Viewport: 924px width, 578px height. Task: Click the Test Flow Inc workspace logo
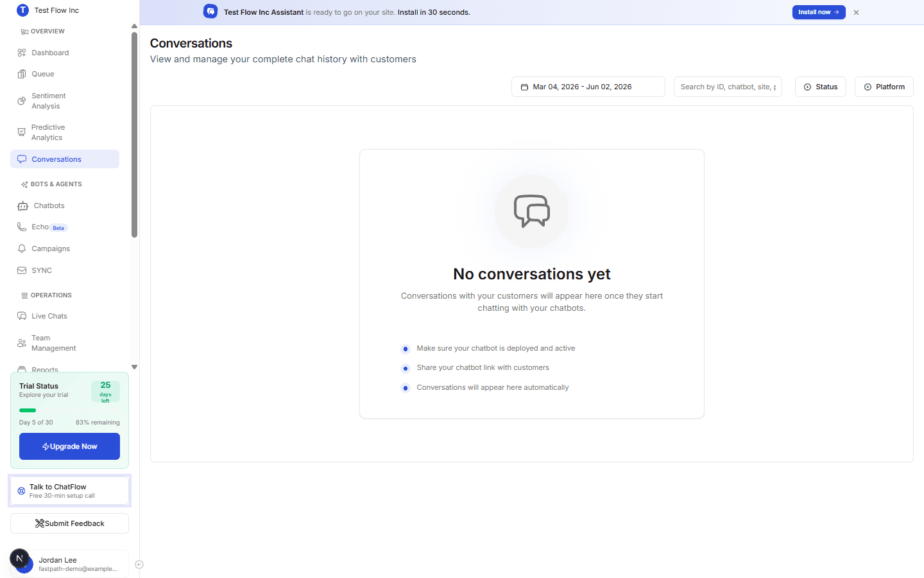22,10
